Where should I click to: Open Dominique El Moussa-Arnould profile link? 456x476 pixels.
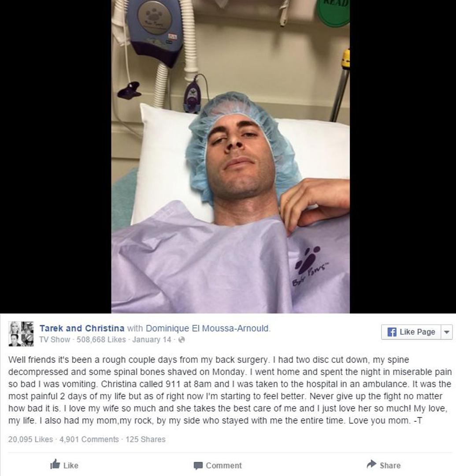207,328
